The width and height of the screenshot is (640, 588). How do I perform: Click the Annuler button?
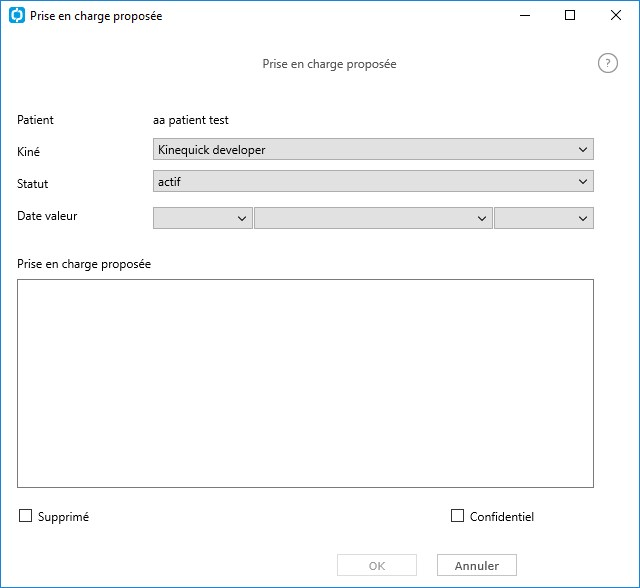tap(477, 566)
